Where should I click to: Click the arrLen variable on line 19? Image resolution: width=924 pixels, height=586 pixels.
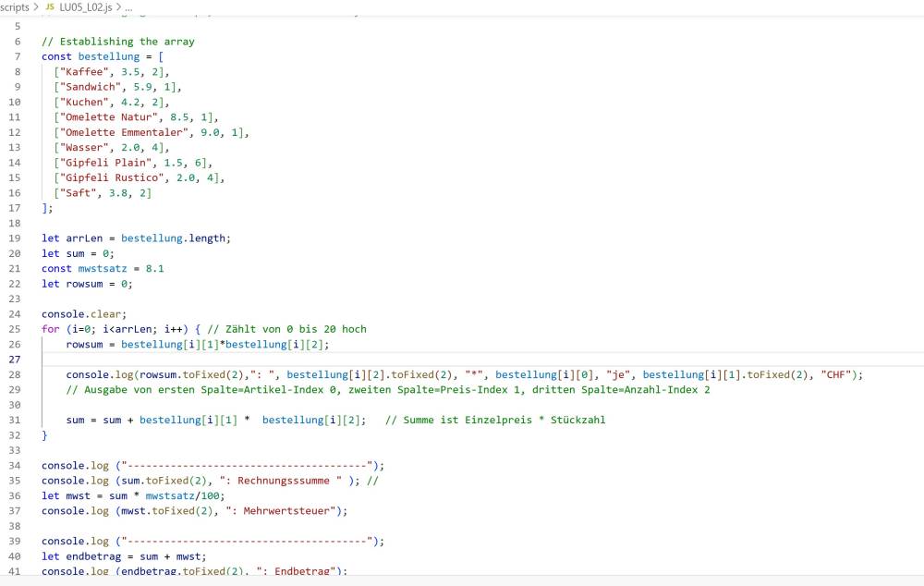pos(84,238)
